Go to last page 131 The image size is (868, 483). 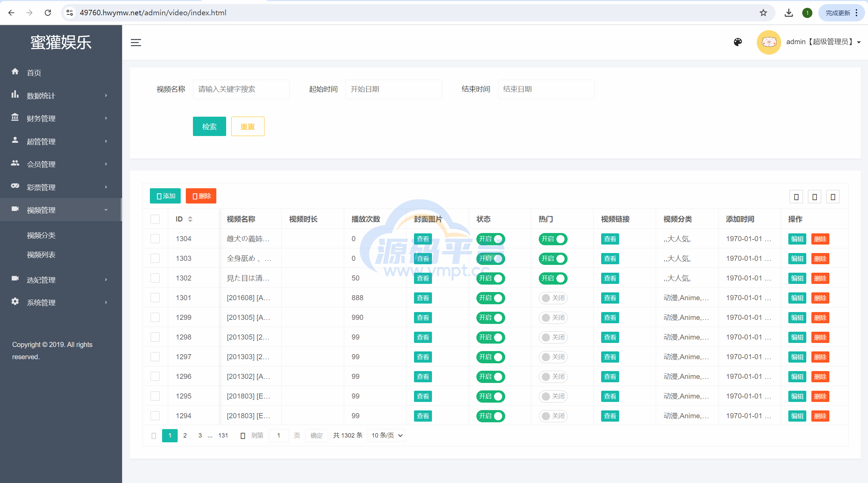[223, 436]
